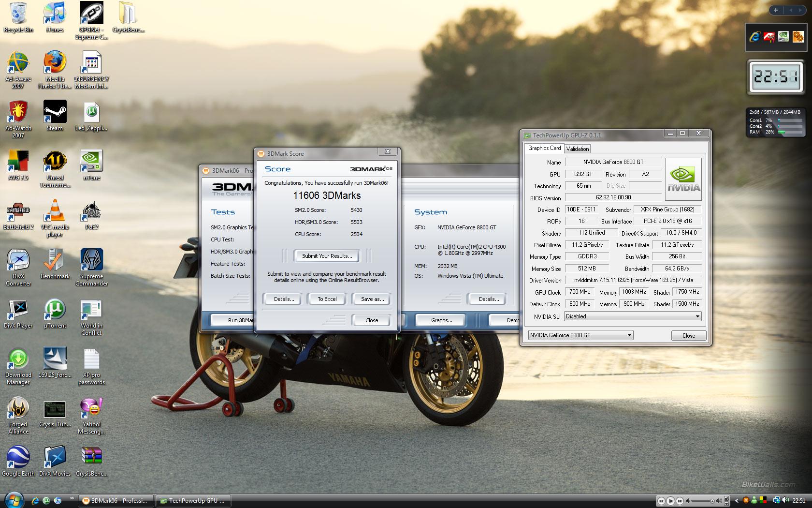Viewport: 812px width, 508px height.
Task: Click previous track on media toolbar
Action: 661,501
